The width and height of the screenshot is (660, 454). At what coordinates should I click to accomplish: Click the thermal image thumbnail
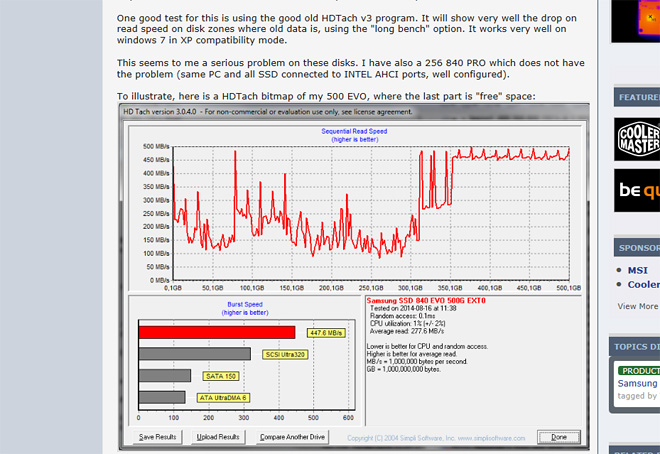click(x=636, y=21)
